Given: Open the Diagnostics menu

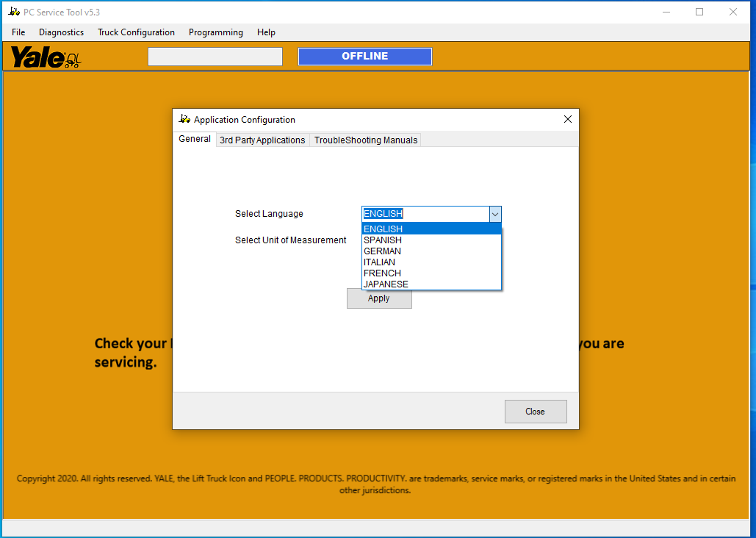Looking at the screenshot, I should (x=61, y=32).
